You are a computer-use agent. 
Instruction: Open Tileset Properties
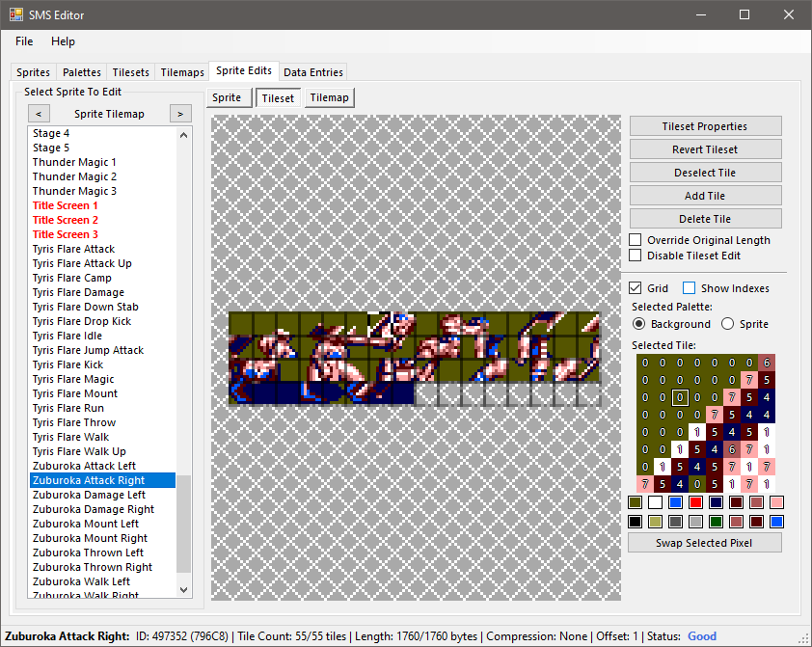(x=705, y=126)
